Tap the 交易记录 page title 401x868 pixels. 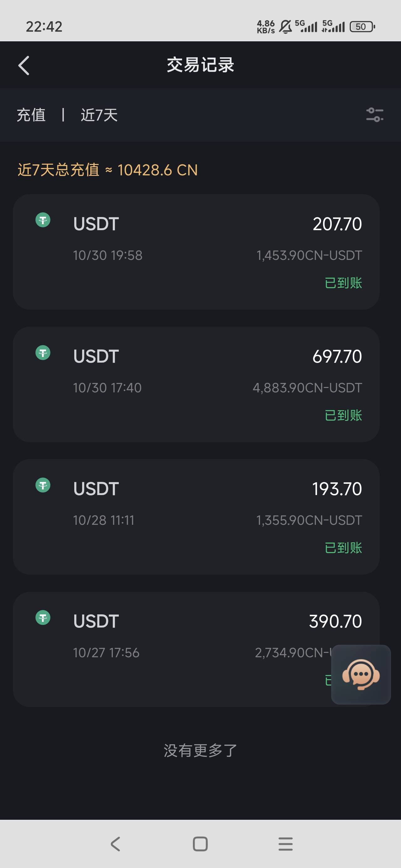coord(200,65)
